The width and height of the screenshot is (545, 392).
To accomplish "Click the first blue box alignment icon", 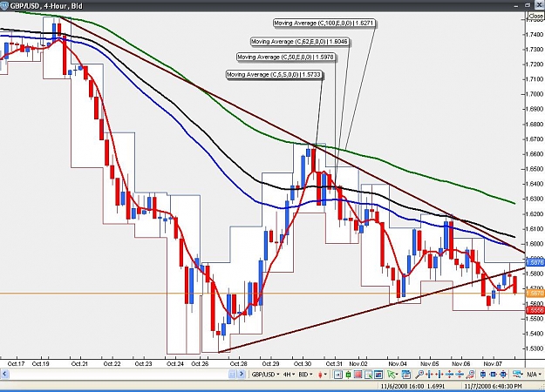I will [483, 375].
